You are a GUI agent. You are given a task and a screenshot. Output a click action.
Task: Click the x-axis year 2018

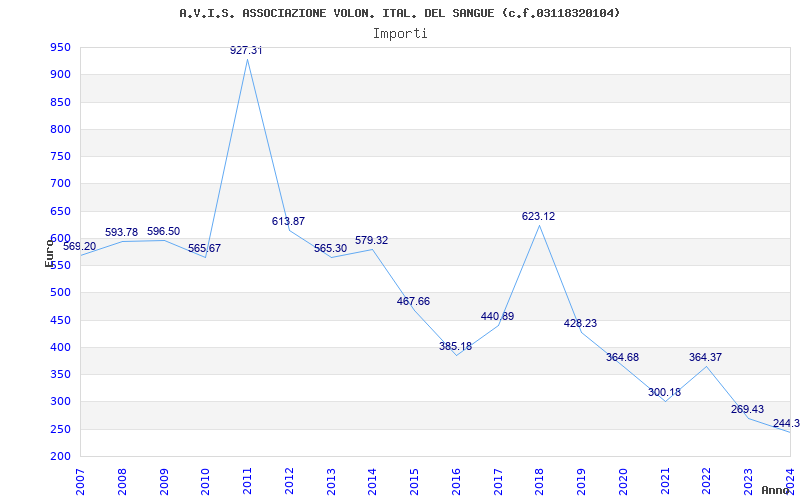540,482
